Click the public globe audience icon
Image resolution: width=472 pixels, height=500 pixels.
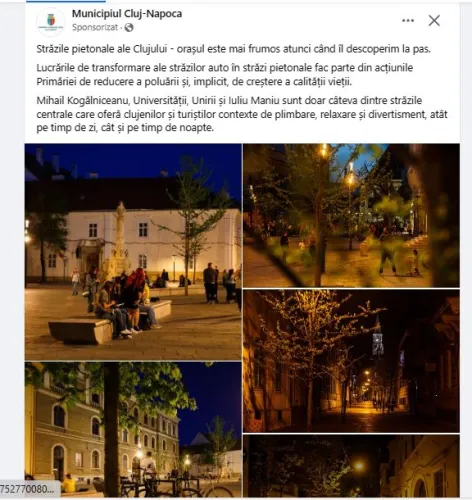tap(129, 27)
